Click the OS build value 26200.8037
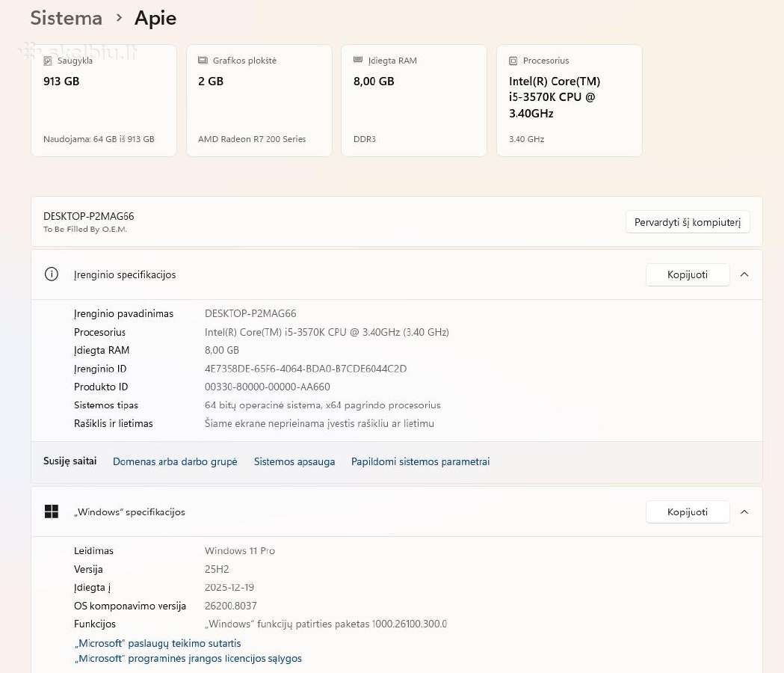The width and height of the screenshot is (784, 673). 230,606
